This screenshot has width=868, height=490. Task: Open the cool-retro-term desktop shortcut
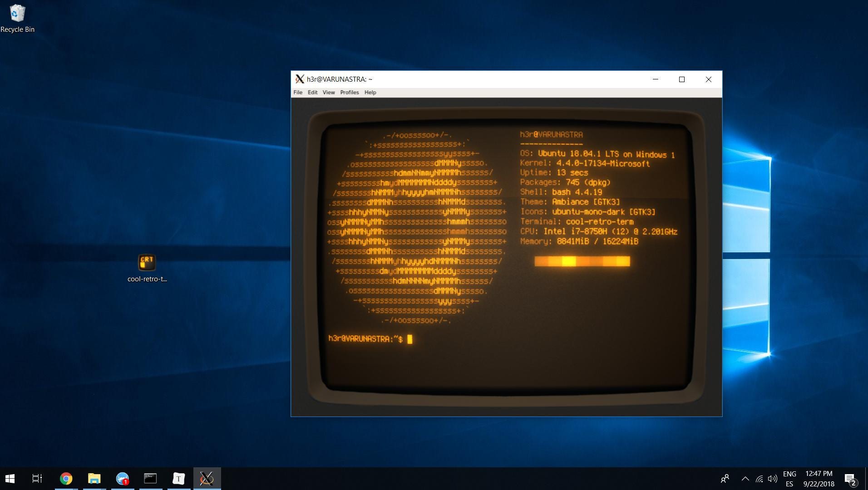coord(146,262)
